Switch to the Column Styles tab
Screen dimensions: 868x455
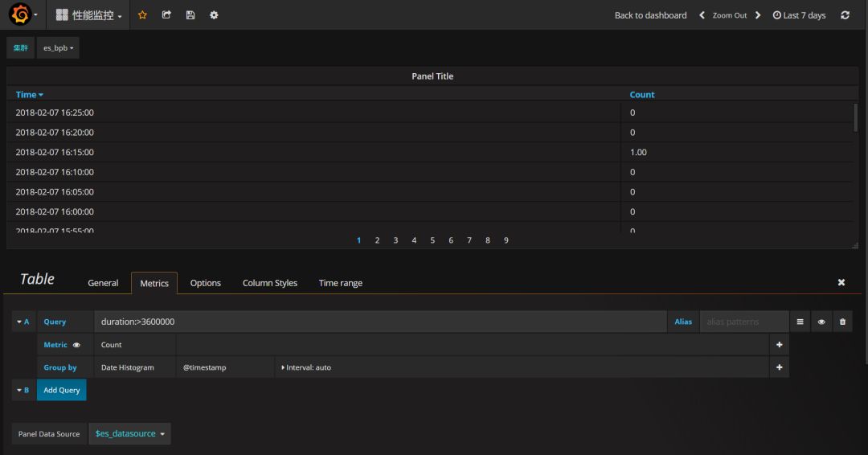(x=269, y=283)
